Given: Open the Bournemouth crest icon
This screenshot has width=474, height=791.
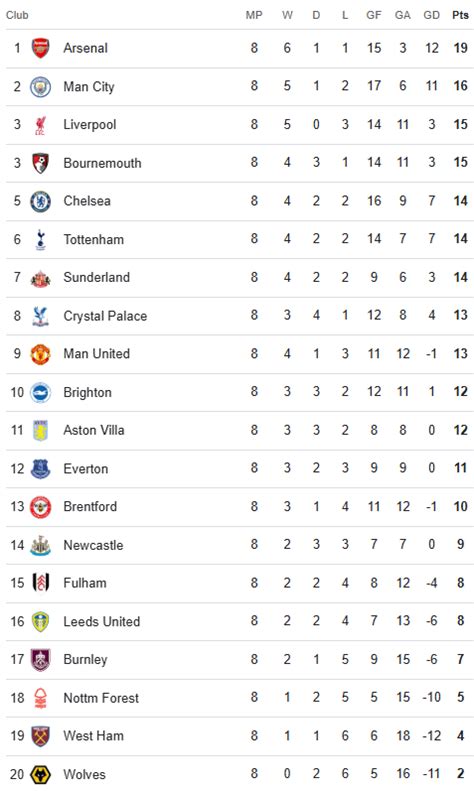Looking at the screenshot, I should click(x=40, y=163).
